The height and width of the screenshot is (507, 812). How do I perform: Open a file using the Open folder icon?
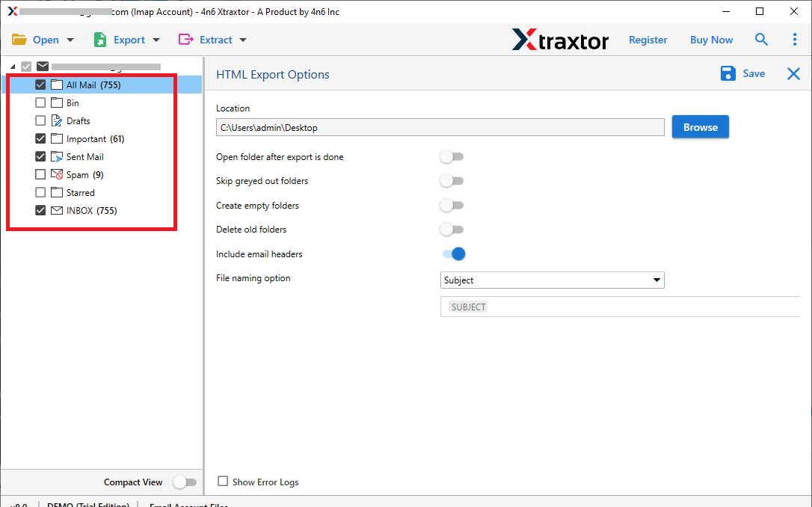coord(20,39)
